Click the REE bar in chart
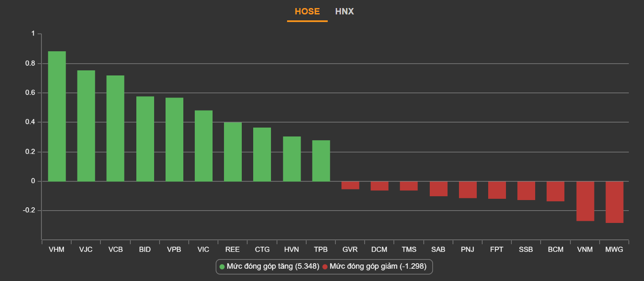This screenshot has width=644, height=281. [x=232, y=152]
